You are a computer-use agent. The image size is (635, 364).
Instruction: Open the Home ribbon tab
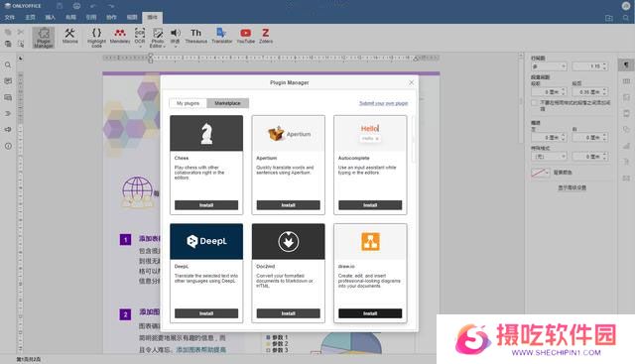point(30,18)
